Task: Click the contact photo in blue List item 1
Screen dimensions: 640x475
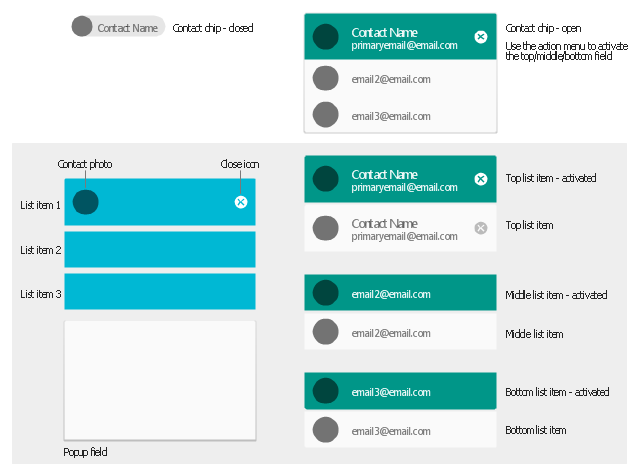Action: click(x=86, y=202)
